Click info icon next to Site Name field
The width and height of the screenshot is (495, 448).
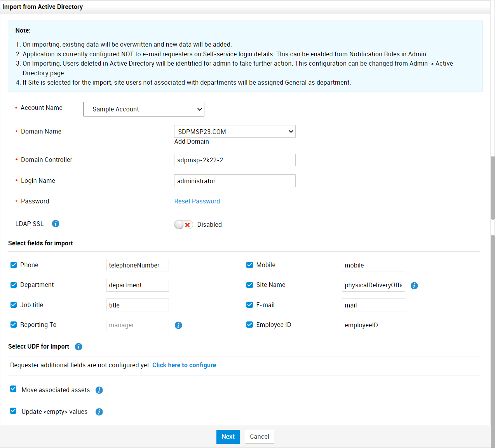(414, 286)
